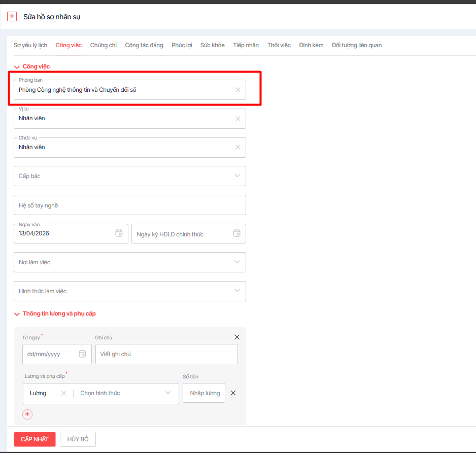The height and width of the screenshot is (453, 476).
Task: Delete the Lương amount row
Action: pos(233,393)
